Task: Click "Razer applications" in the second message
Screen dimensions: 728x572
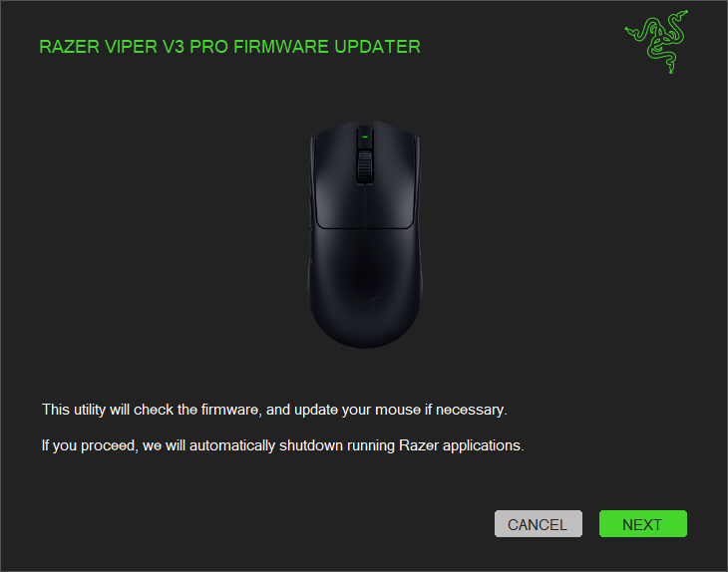Action: 460,445
